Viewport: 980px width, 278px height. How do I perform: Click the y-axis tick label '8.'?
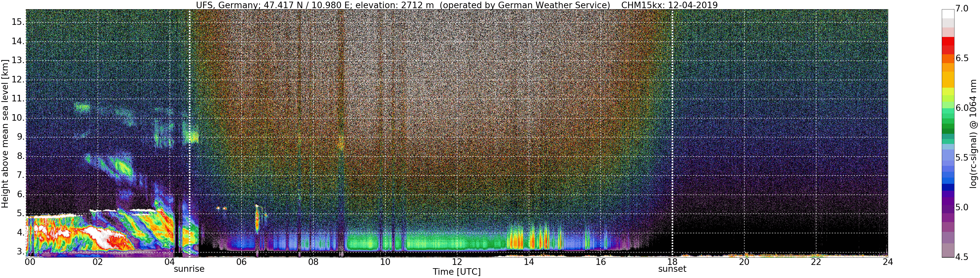click(x=21, y=156)
